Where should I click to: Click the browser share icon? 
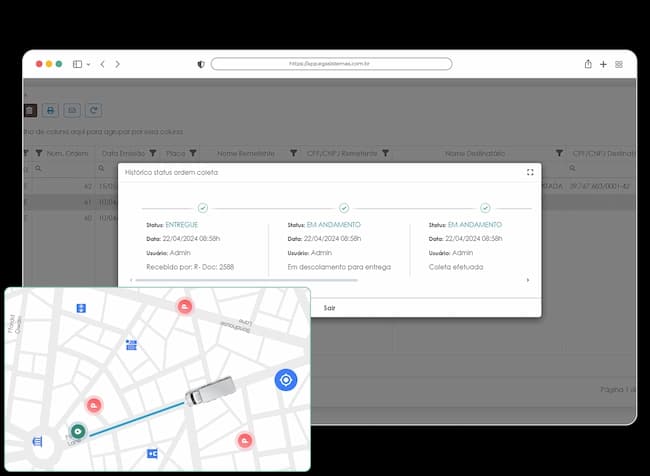pos(588,64)
